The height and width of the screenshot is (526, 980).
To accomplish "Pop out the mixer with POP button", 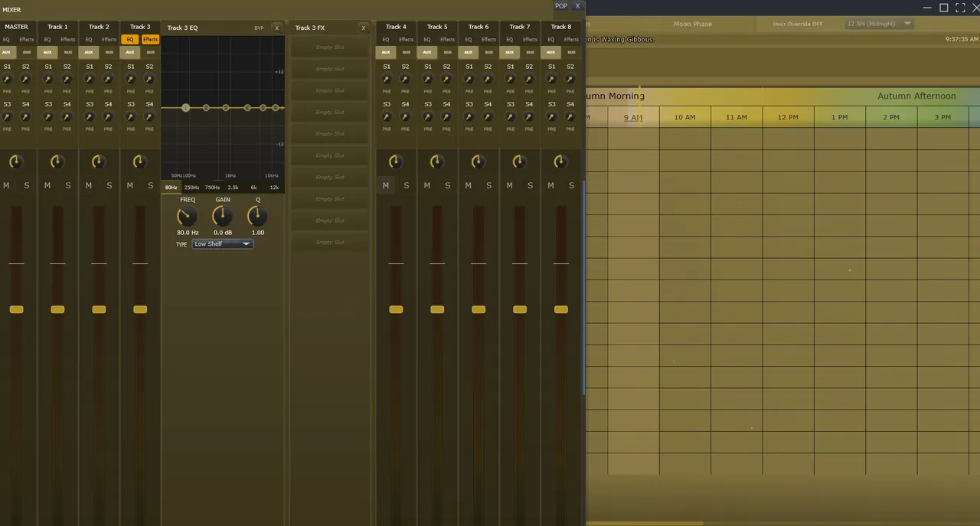I will tap(561, 6).
